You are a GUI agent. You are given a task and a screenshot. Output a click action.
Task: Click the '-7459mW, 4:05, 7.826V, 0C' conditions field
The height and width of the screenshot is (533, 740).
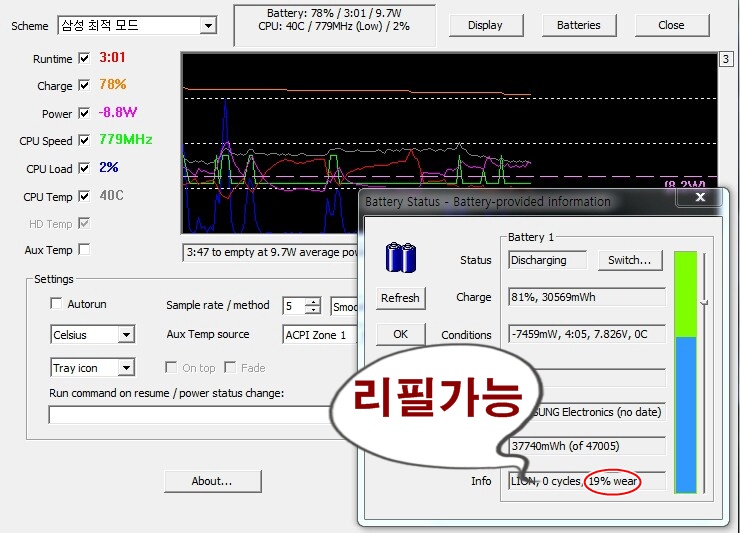587,334
